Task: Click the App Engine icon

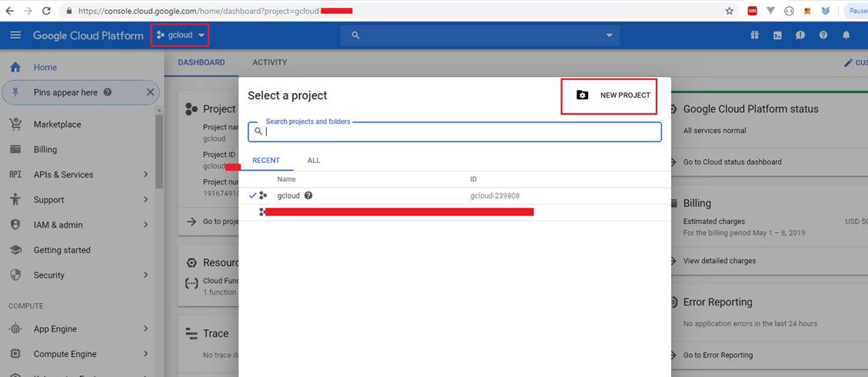Action: (15, 329)
